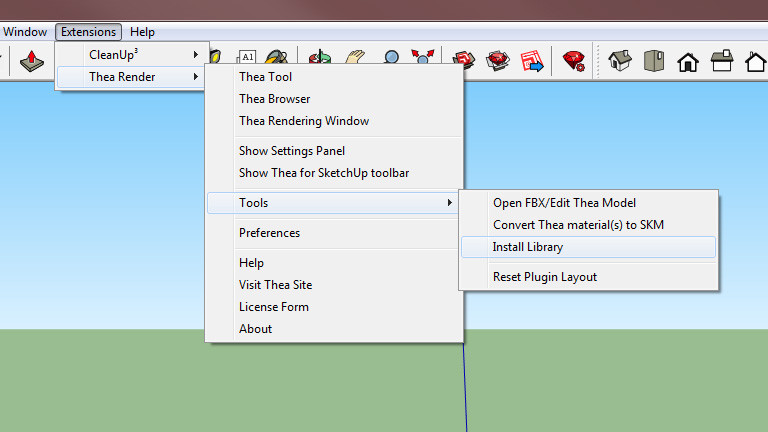Screen dimensions: 768x432
Task: Select Convert Thea material(s) to SKM
Action: click(x=588, y=225)
